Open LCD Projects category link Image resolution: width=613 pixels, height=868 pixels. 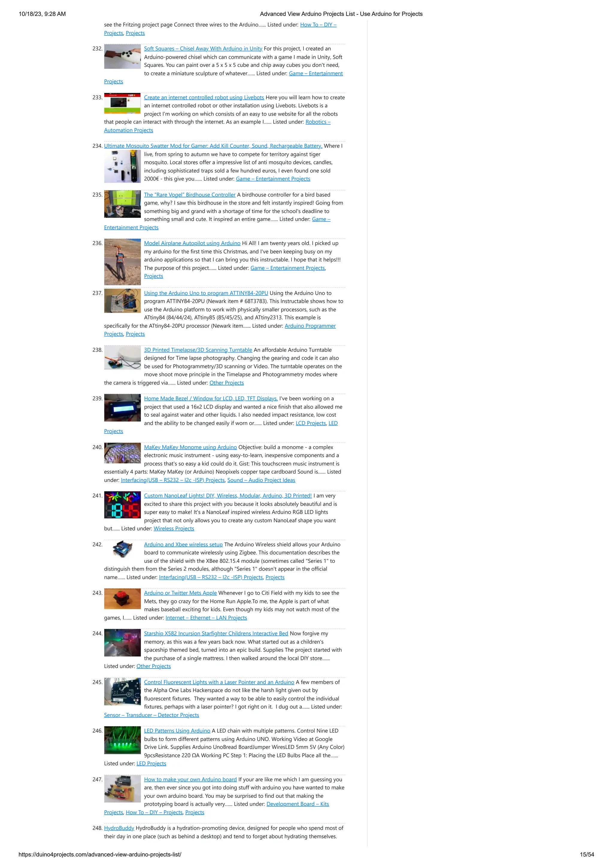click(x=311, y=423)
